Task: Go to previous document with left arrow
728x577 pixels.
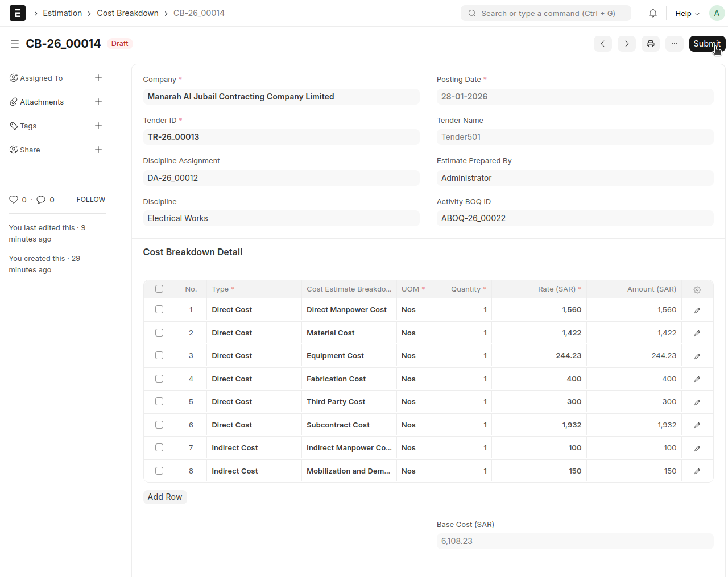Action: click(x=602, y=44)
